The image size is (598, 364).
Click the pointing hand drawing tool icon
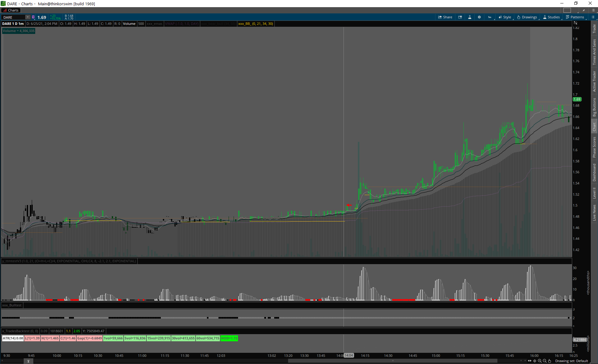(x=550, y=361)
